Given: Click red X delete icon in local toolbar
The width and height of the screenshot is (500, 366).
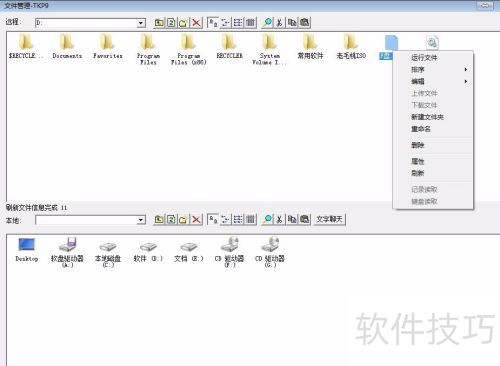Looking at the screenshot, I should click(196, 219).
